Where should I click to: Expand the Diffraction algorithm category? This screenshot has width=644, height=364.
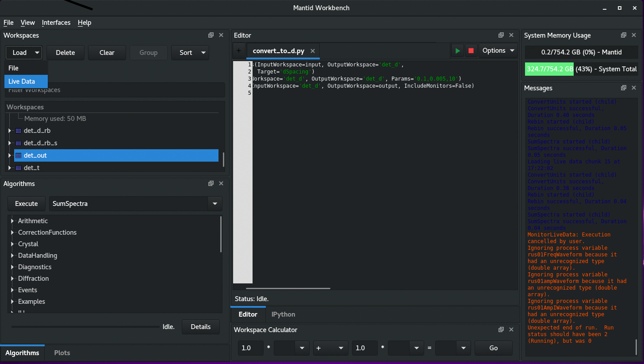[12, 279]
